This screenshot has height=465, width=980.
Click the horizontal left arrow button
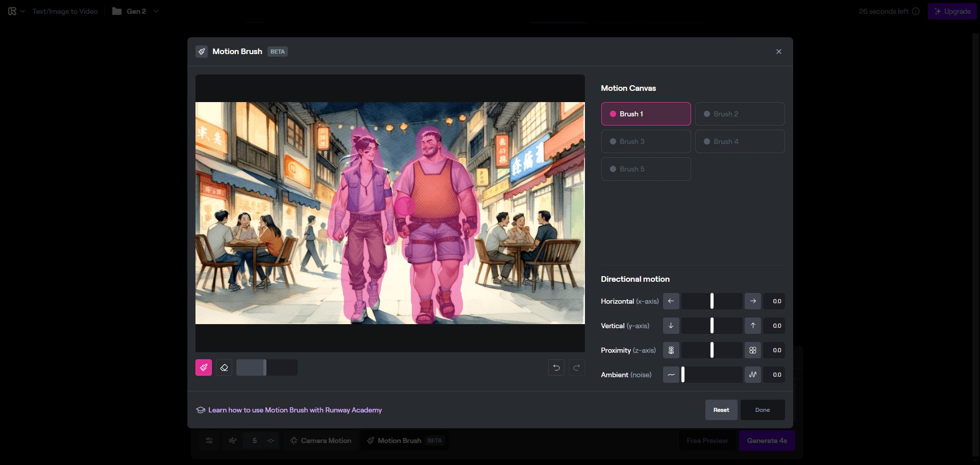coord(671,301)
